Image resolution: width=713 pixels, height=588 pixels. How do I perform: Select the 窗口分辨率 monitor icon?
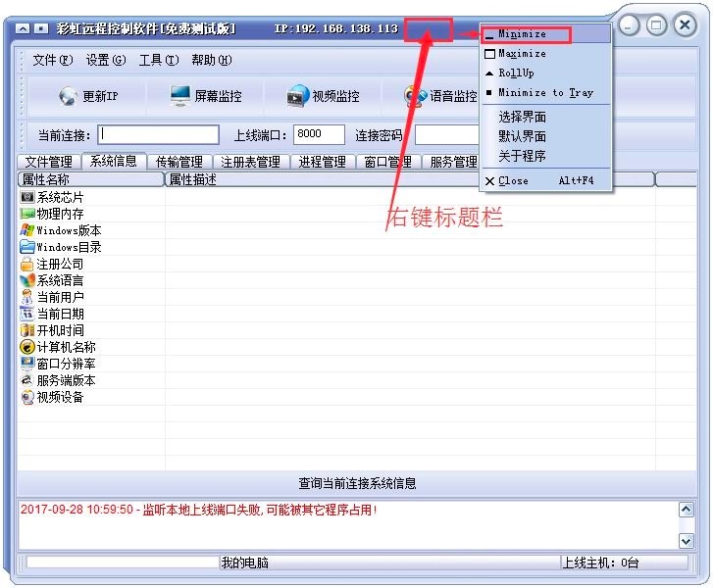(x=27, y=364)
